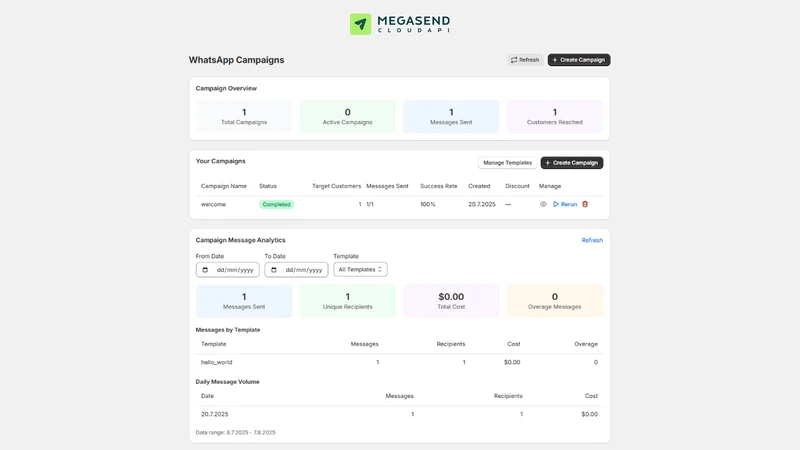This screenshot has height=450, width=800.
Task: Click the Unique Recipients card
Action: [347, 301]
